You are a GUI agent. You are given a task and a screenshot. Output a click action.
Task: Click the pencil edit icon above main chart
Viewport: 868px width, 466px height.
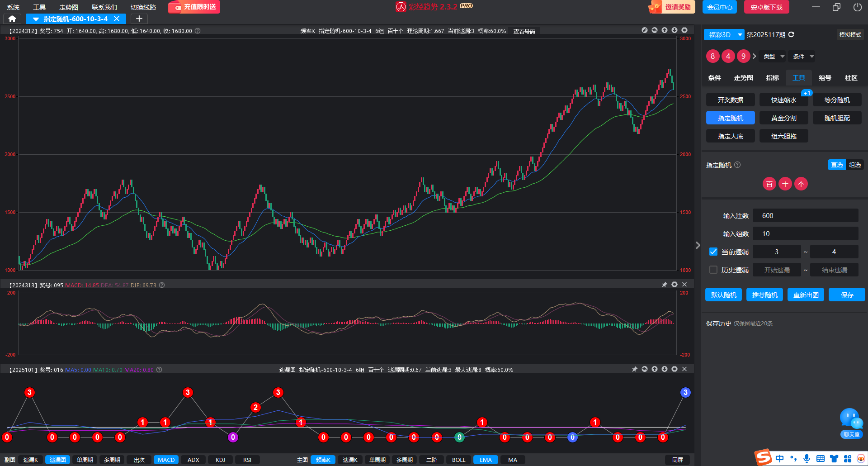(645, 30)
